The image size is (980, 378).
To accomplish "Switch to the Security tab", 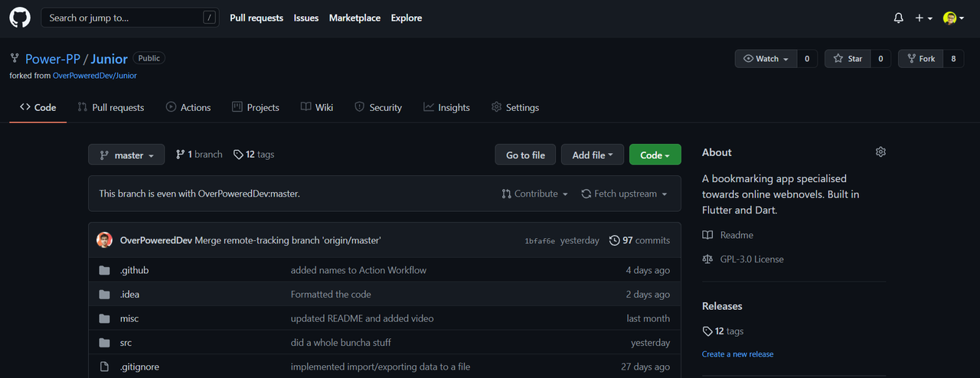I will [x=378, y=107].
